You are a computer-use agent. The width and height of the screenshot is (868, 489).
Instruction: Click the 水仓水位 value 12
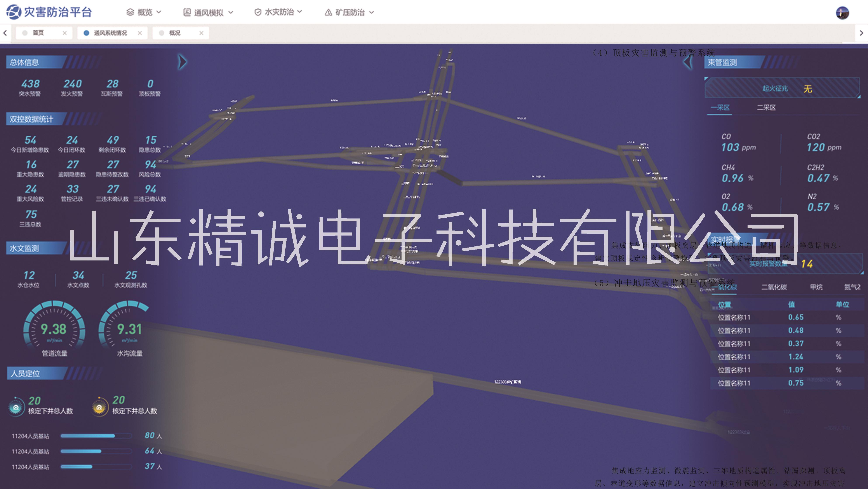(29, 275)
